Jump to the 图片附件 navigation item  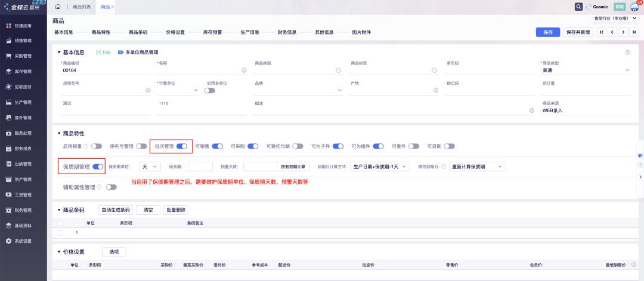361,32
